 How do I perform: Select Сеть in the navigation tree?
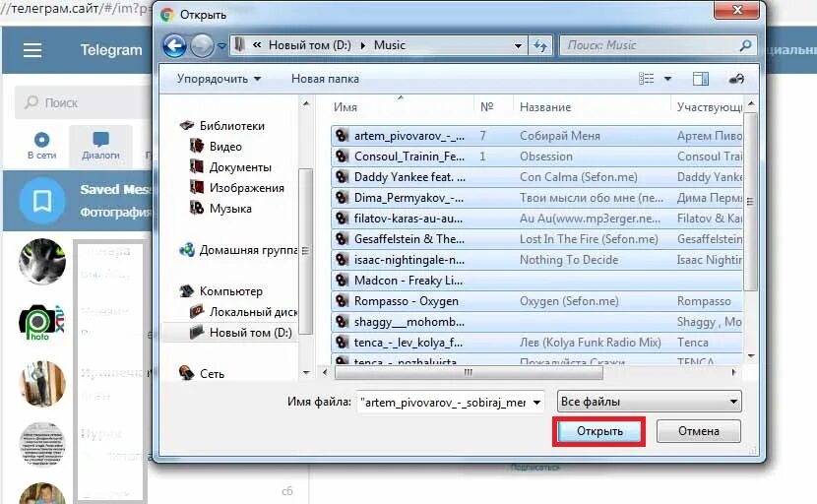(202, 374)
